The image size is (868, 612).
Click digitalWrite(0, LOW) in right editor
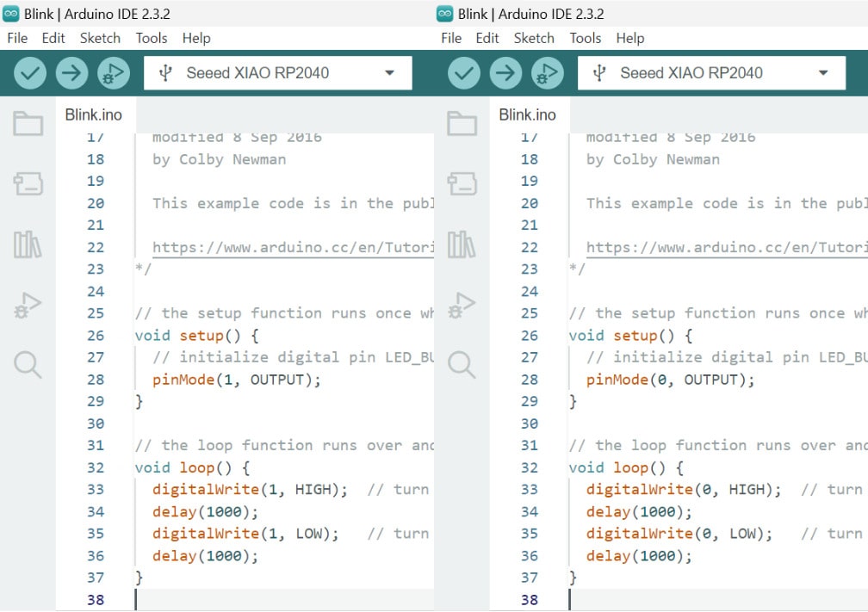679,534
